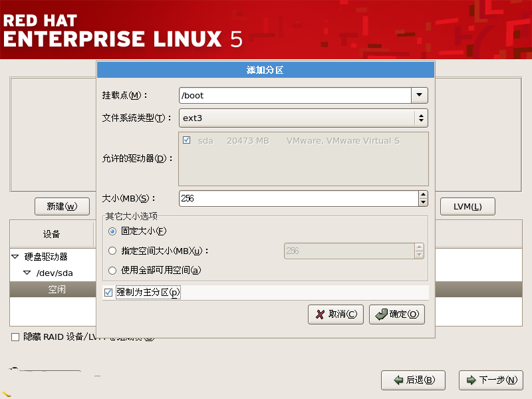This screenshot has width=532, height=399.
Task: Click the 设备 column header
Action: pos(51,234)
